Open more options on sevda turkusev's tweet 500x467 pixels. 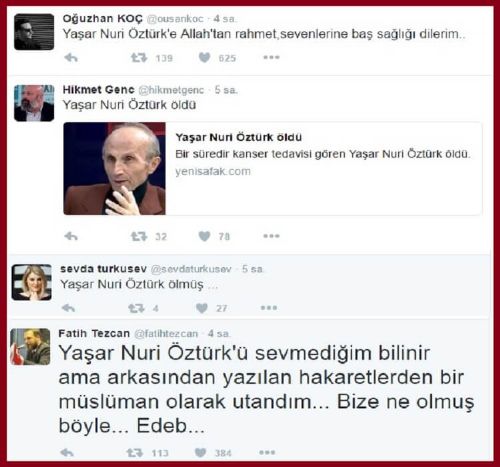269,307
